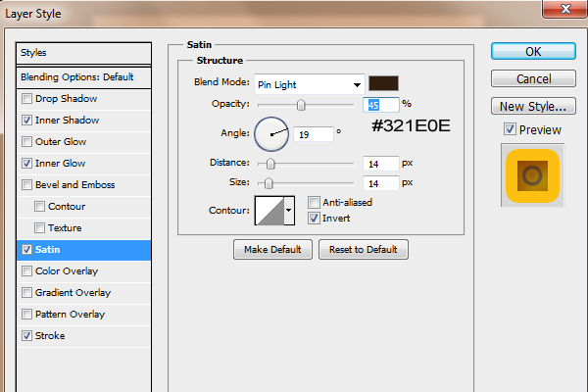Click the Make Default button
Viewport: 588px width, 392px height.
[x=272, y=250]
